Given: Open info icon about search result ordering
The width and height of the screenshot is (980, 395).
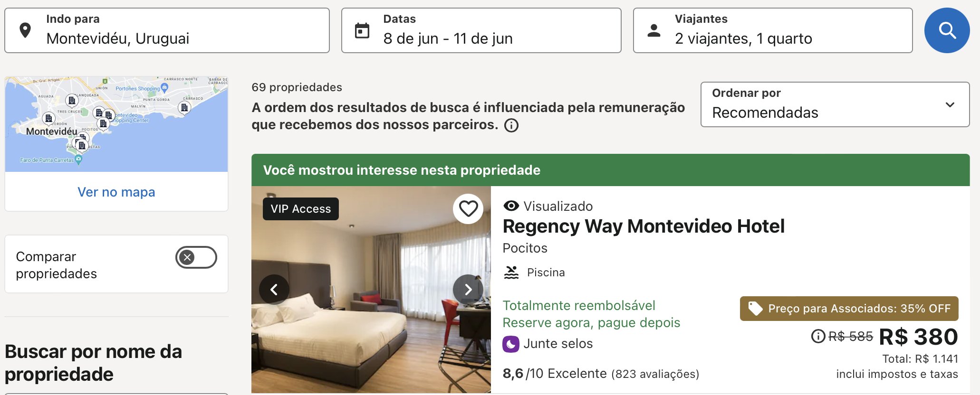Looking at the screenshot, I should coord(511,125).
